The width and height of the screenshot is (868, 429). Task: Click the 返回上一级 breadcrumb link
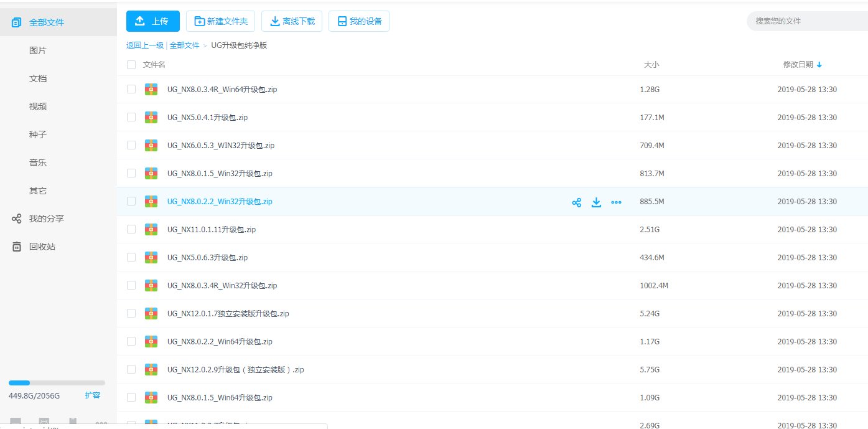(145, 45)
